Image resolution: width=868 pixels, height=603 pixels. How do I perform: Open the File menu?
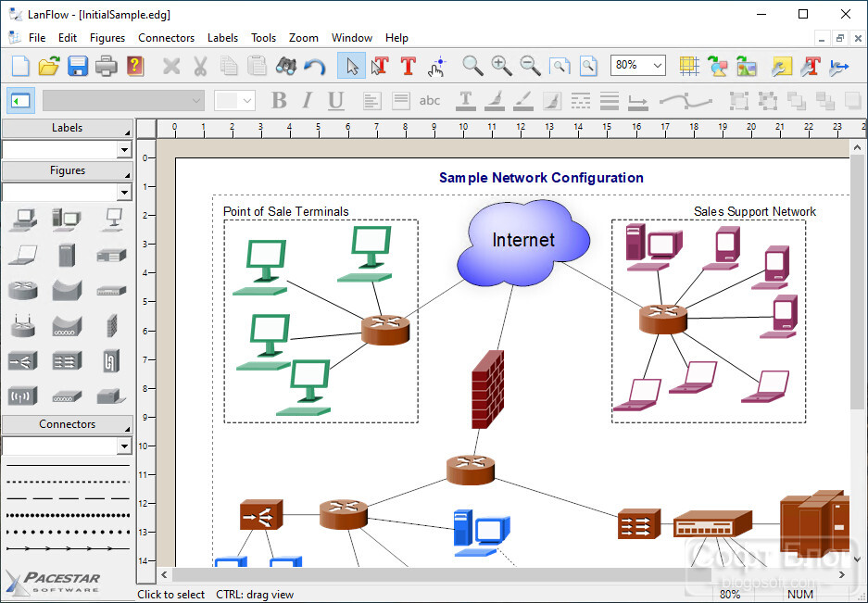[37, 38]
